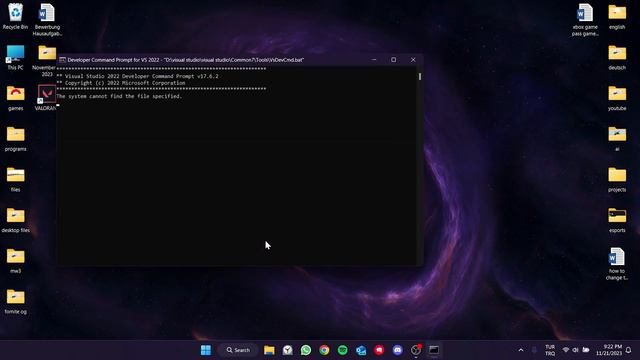Screen dimensions: 640x360
Task: Select the english folder icon
Action: 617,16
